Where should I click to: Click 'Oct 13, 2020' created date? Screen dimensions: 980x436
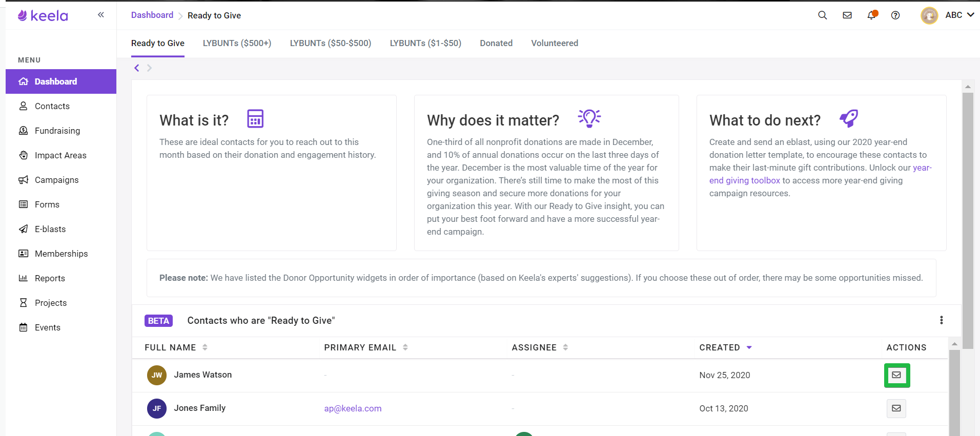pos(723,408)
